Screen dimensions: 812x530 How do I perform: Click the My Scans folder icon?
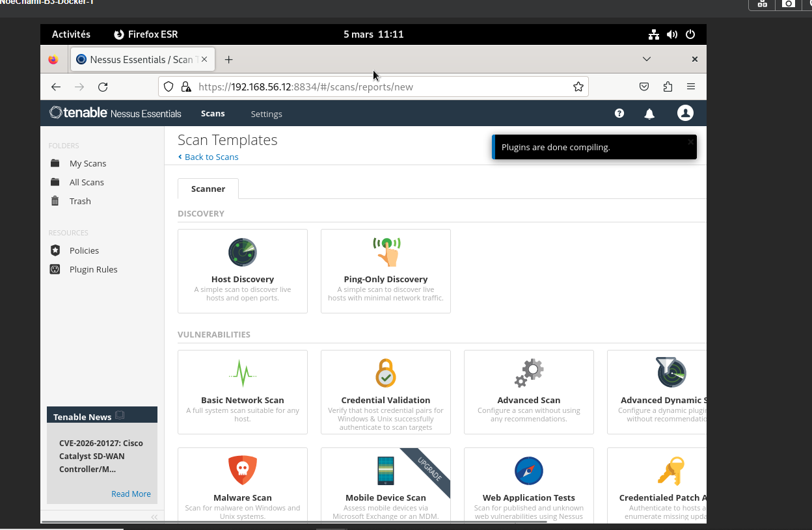point(55,163)
